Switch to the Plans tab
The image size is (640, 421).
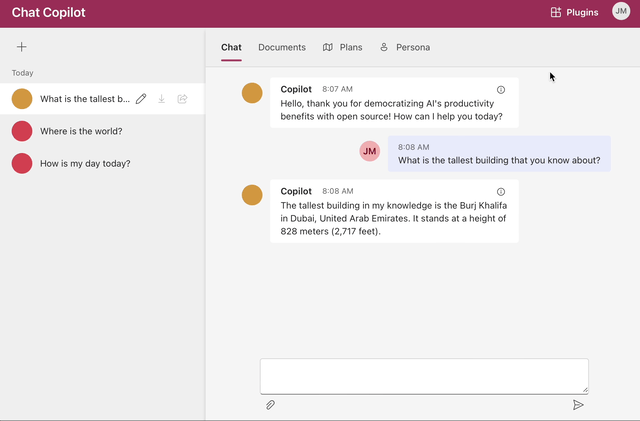point(343,47)
